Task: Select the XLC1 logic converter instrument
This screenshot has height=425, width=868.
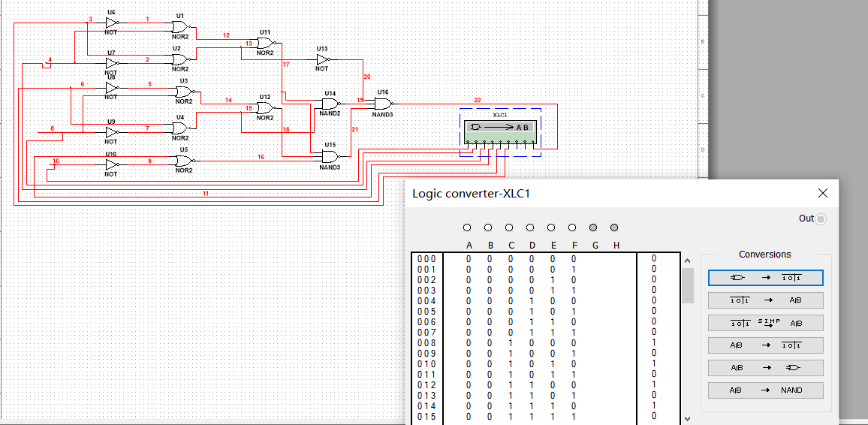Action: click(x=500, y=131)
